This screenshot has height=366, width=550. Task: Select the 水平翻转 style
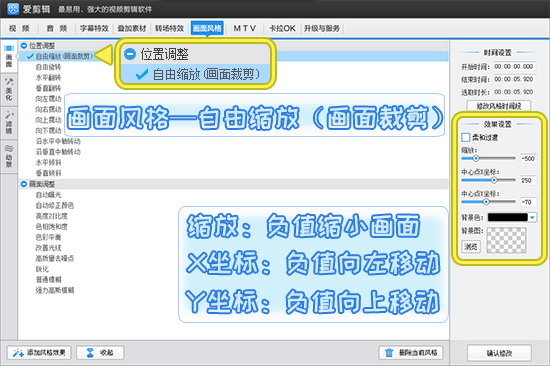pos(48,77)
